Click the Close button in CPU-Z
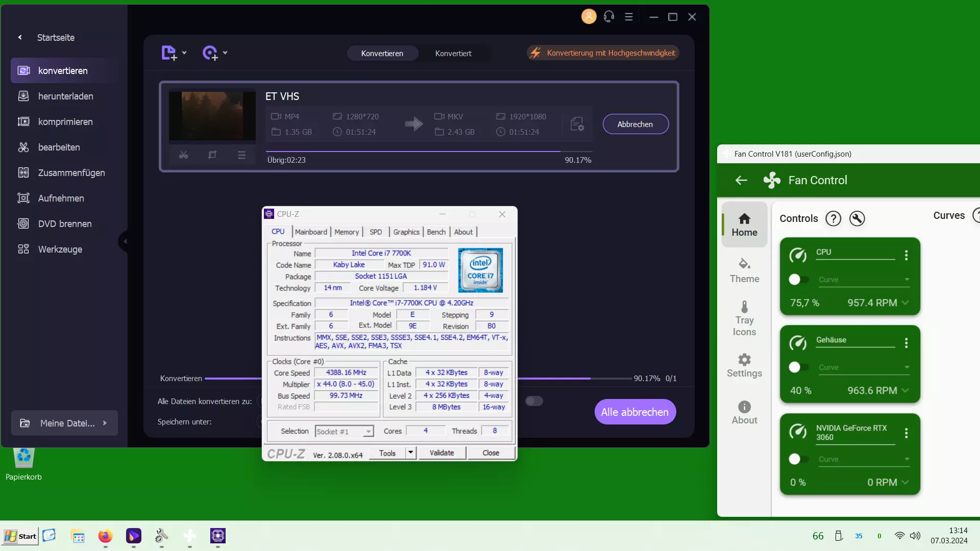This screenshot has width=980, height=551. [x=491, y=453]
